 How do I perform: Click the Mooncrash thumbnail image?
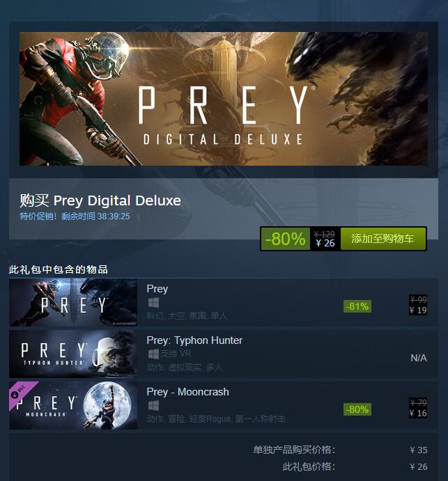(73, 406)
